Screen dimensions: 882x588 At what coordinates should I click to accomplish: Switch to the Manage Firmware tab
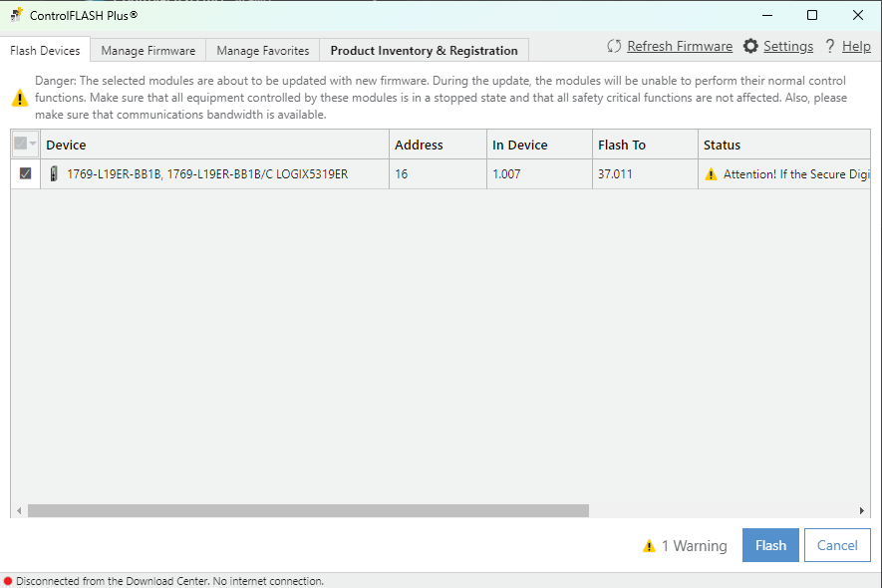pyautogui.click(x=148, y=51)
